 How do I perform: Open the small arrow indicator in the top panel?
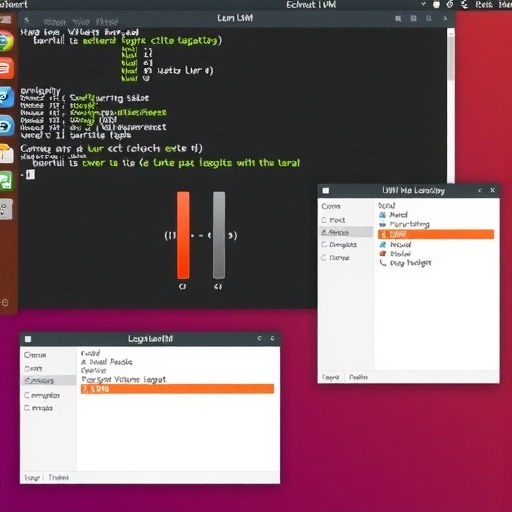point(423,4)
